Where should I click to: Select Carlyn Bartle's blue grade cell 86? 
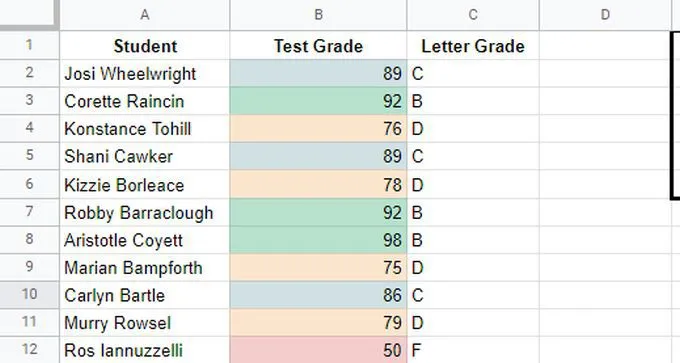(x=318, y=295)
